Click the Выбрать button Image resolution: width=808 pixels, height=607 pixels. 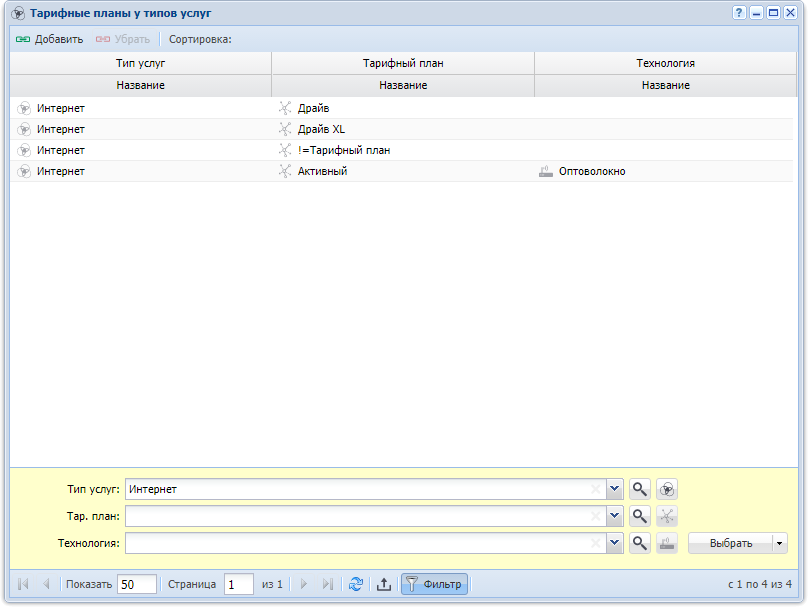pyautogui.click(x=731, y=543)
